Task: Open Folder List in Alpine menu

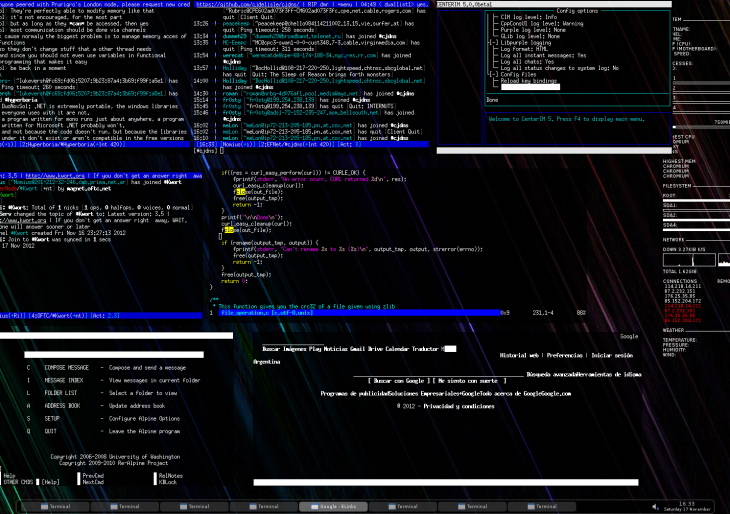Action: click(x=62, y=392)
